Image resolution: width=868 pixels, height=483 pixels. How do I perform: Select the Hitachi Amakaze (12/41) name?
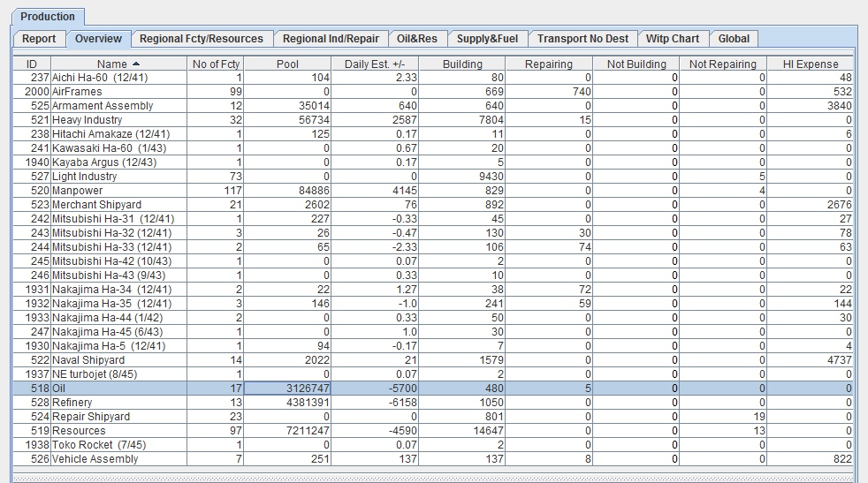(x=110, y=134)
